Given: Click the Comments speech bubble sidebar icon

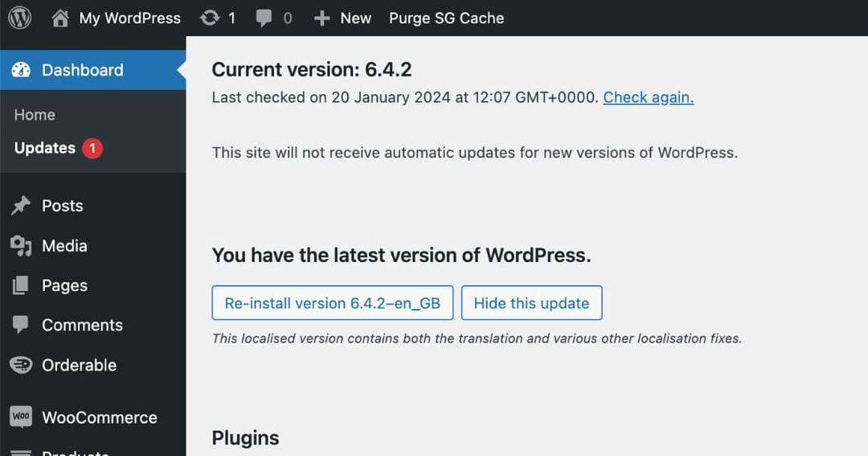Looking at the screenshot, I should 20,325.
